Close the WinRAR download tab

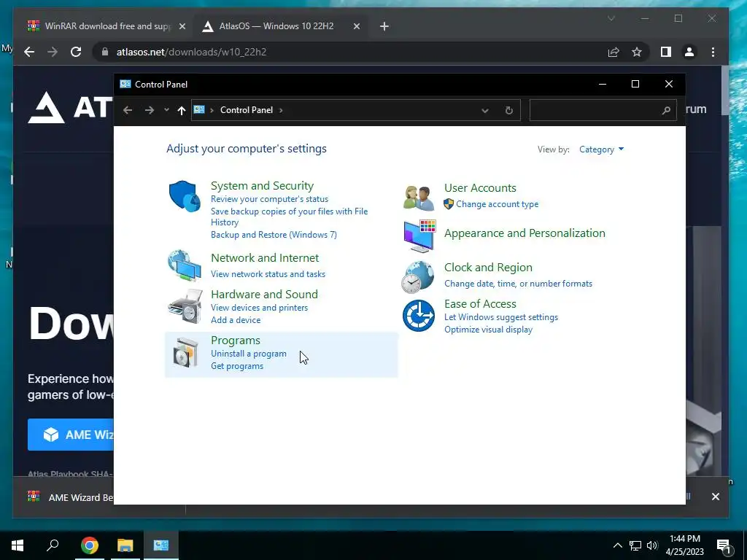click(x=182, y=26)
